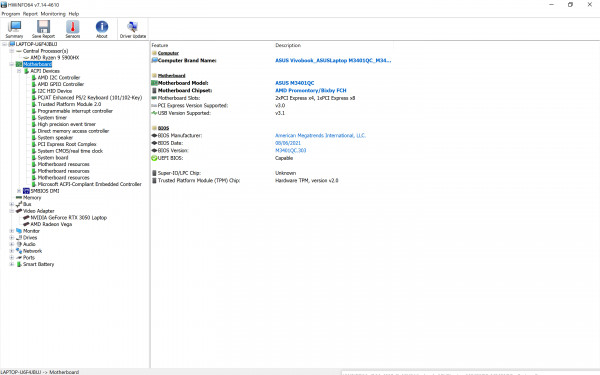Click BIOS Date 08/06/2021 value
This screenshot has height=375, width=600.
[288, 143]
